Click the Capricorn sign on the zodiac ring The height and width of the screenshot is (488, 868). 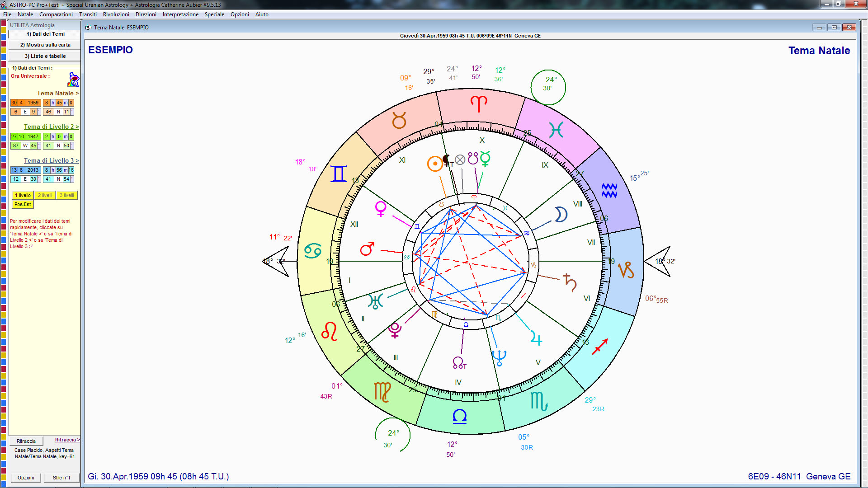[x=626, y=270]
